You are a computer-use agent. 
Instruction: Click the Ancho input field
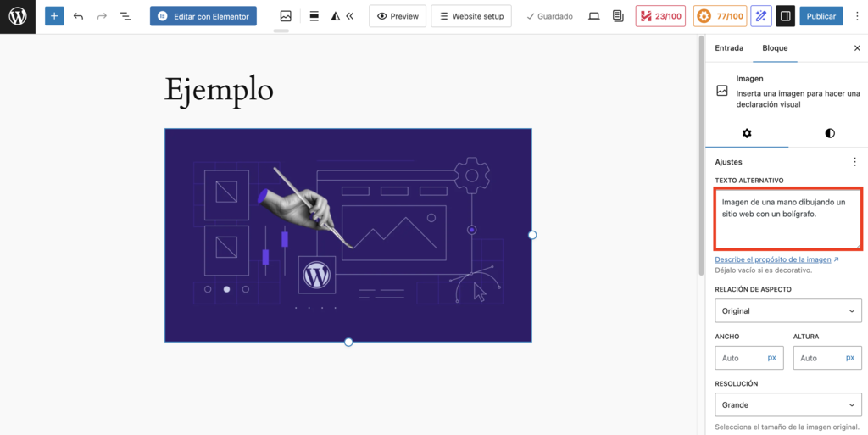[x=749, y=358]
